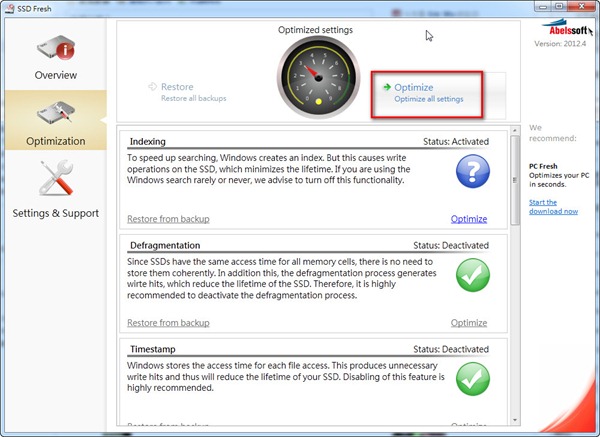Click the scrollbar up arrow

[x=515, y=130]
